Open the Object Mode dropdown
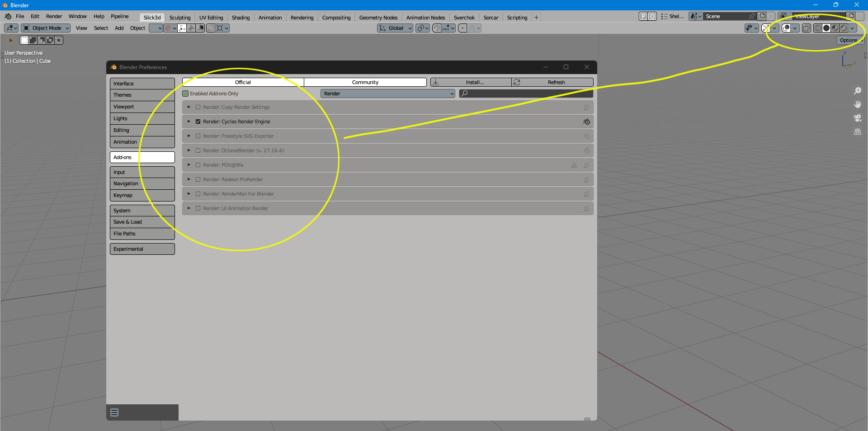 (x=46, y=28)
